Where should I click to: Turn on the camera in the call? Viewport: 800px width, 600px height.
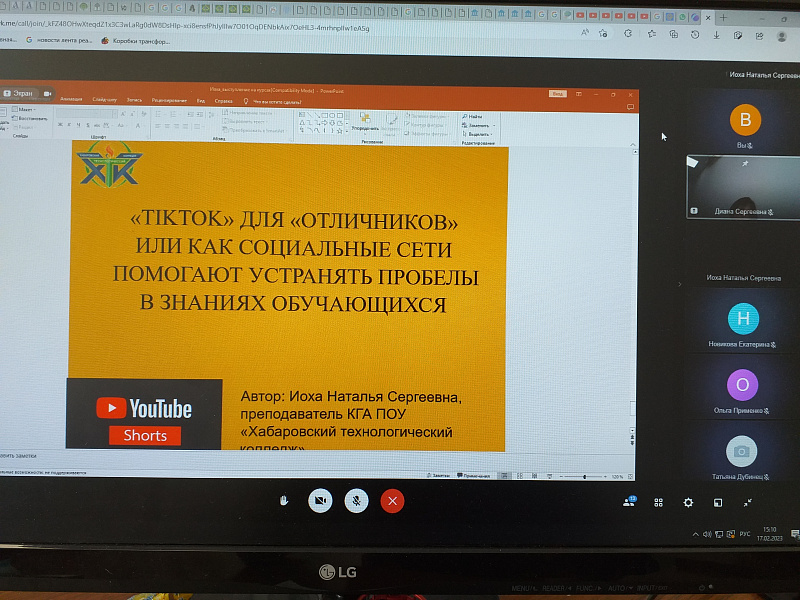pos(320,501)
